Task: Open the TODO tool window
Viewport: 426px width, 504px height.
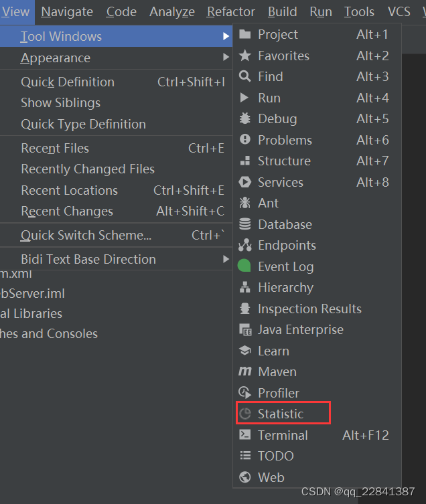Action: [317, 456]
